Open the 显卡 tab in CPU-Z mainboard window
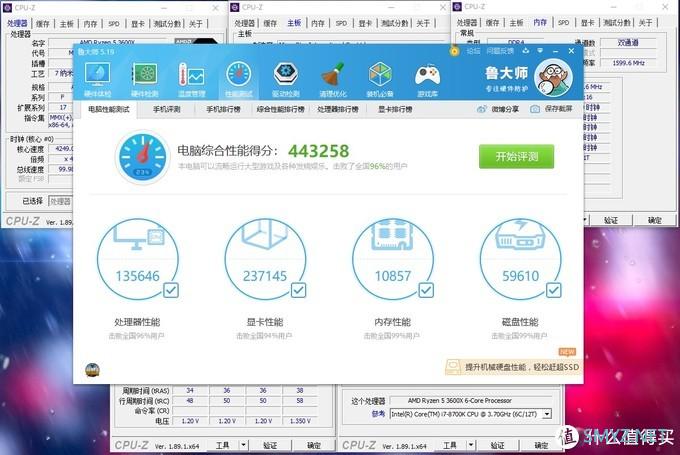The height and width of the screenshot is (455, 680). click(x=365, y=23)
